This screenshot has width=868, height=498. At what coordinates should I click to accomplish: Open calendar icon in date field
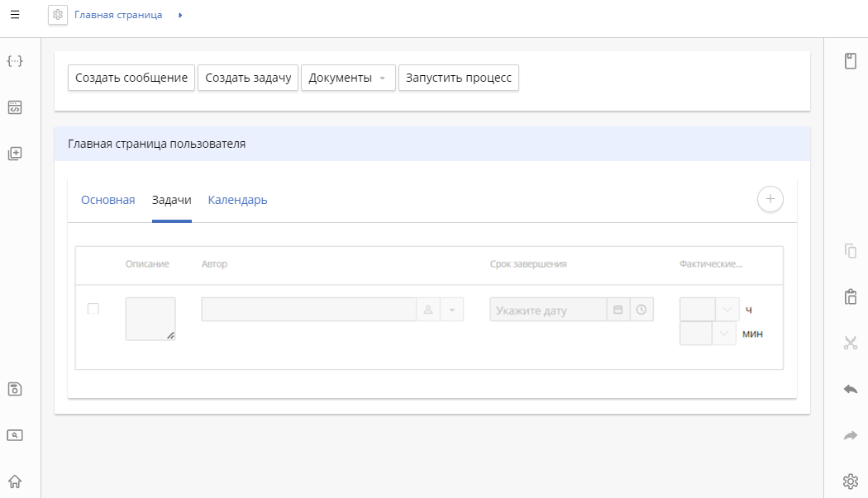[618, 310]
